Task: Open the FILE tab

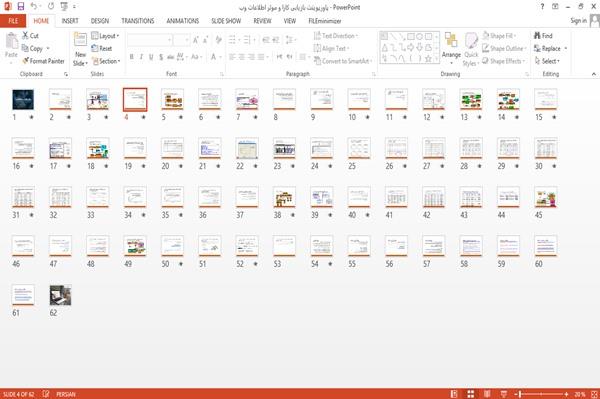Action: tap(13, 21)
